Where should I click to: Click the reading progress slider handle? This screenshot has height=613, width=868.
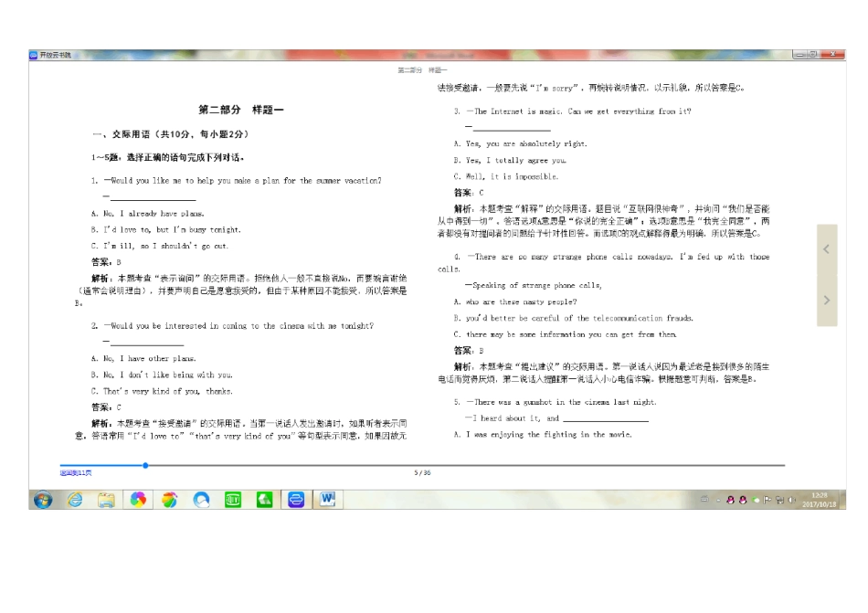pos(145,465)
